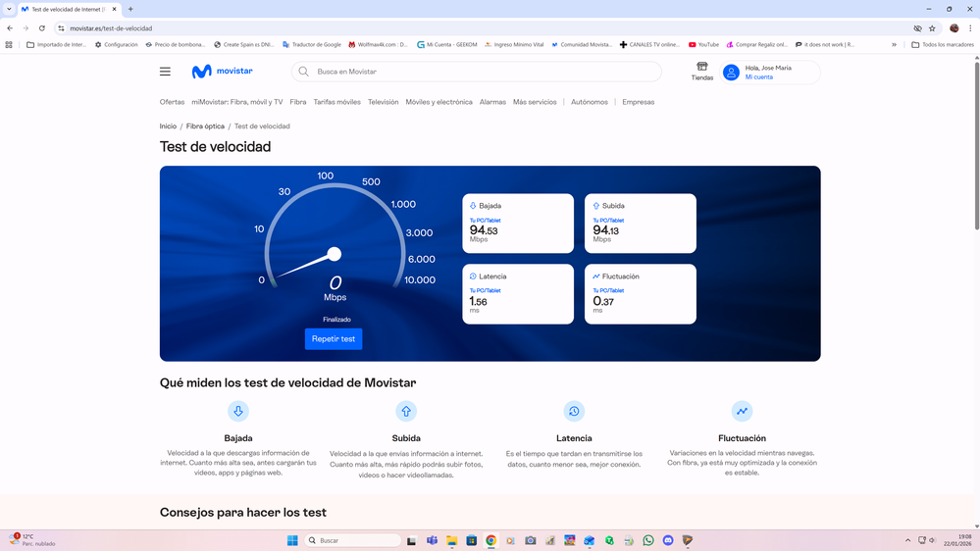Click the Bajada download arrow icon below

(x=238, y=412)
